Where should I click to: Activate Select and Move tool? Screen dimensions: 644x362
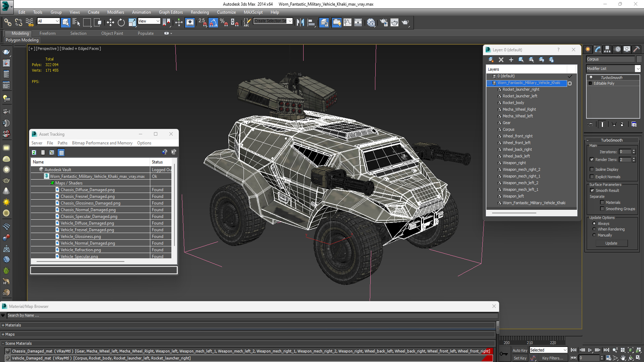pos(110,22)
